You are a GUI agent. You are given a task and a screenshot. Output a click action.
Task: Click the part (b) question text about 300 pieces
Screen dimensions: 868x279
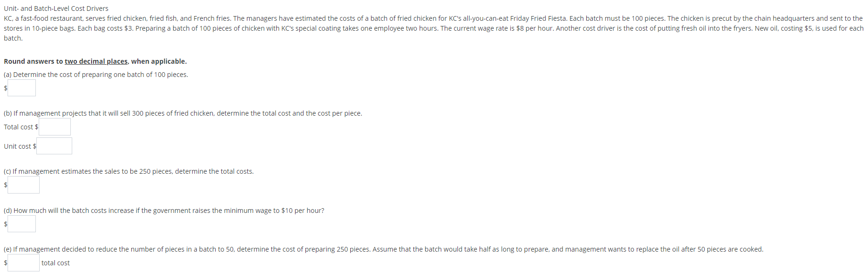point(183,113)
